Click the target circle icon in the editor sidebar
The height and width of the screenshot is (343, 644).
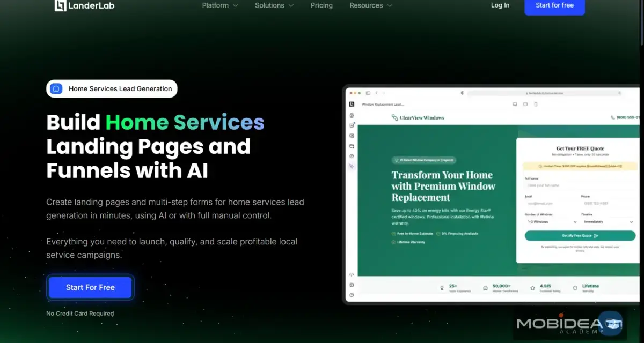click(x=352, y=156)
